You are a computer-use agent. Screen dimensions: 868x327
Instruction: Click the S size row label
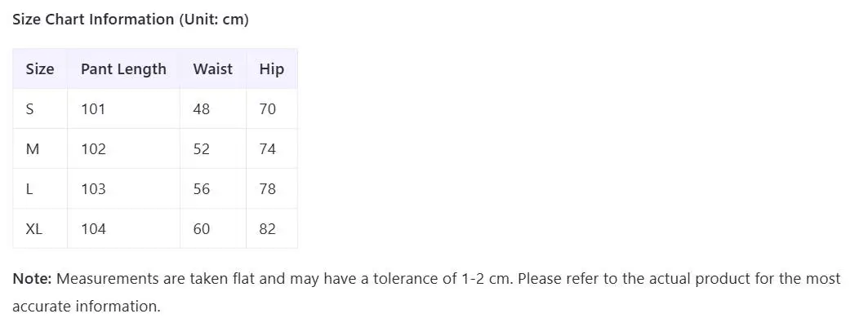[x=30, y=109]
